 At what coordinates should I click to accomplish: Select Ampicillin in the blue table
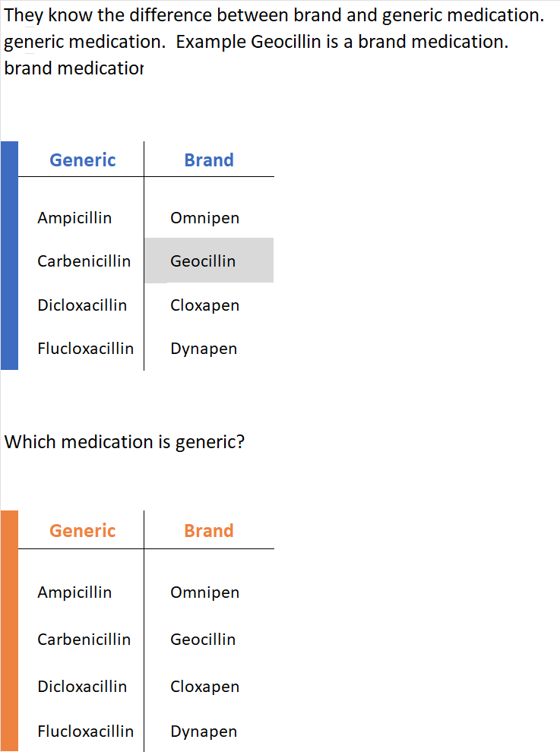(x=74, y=218)
